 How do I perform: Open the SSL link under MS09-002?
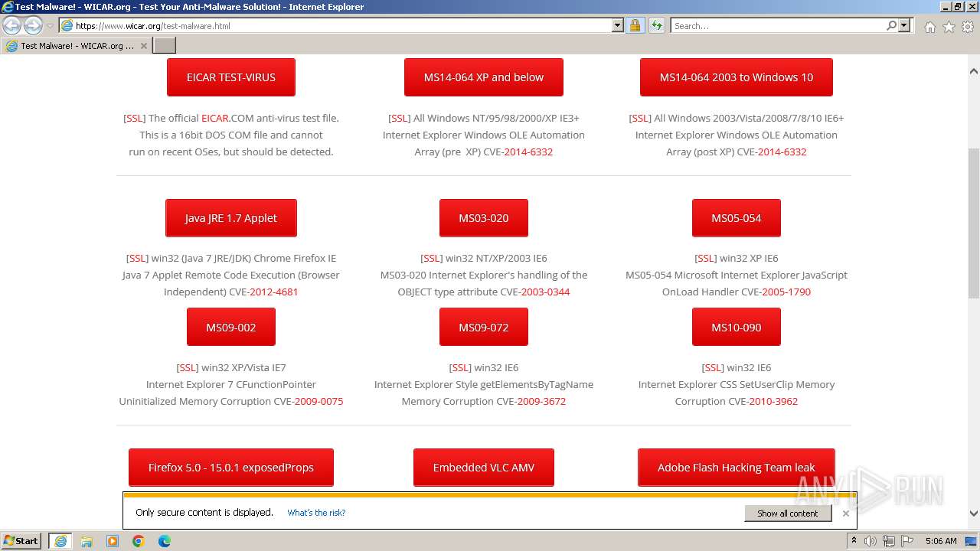[x=188, y=367]
